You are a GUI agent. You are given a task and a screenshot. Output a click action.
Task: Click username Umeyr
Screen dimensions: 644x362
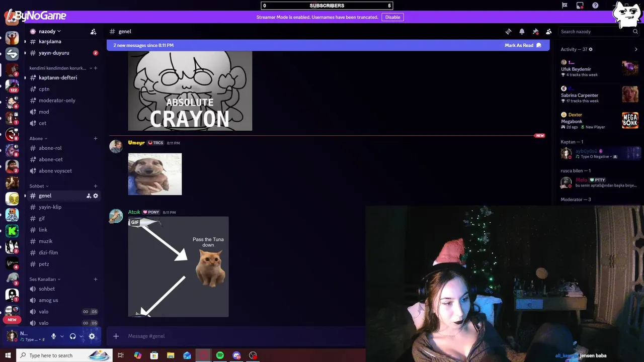pos(136,143)
